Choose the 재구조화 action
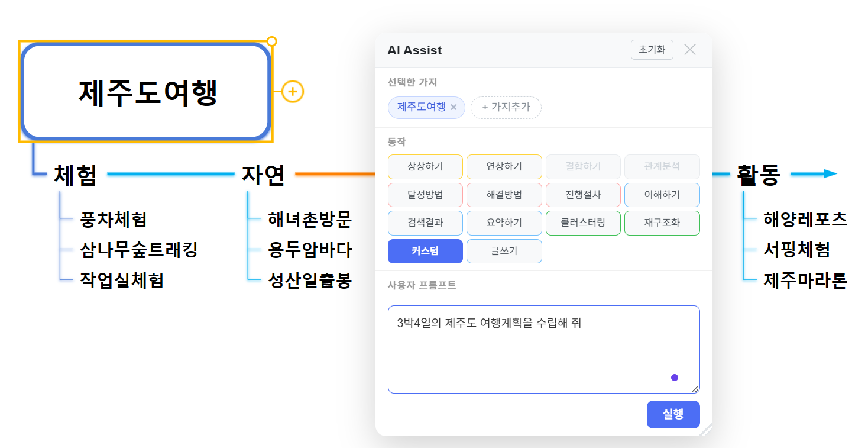 [x=662, y=223]
